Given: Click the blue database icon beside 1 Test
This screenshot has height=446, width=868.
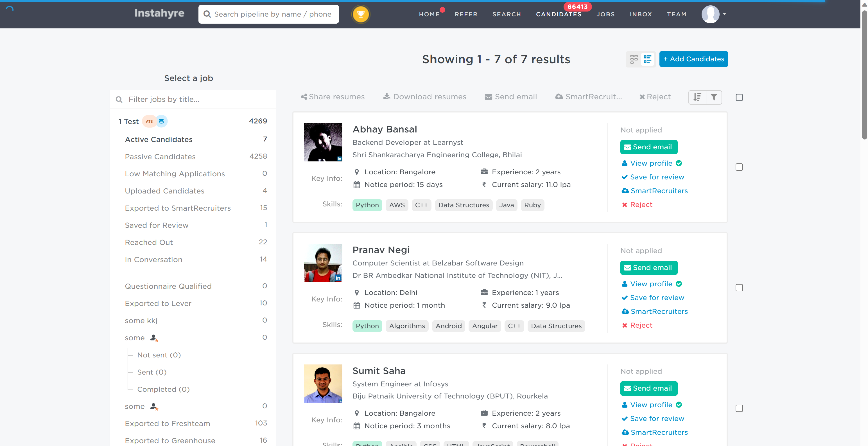Looking at the screenshot, I should (161, 121).
